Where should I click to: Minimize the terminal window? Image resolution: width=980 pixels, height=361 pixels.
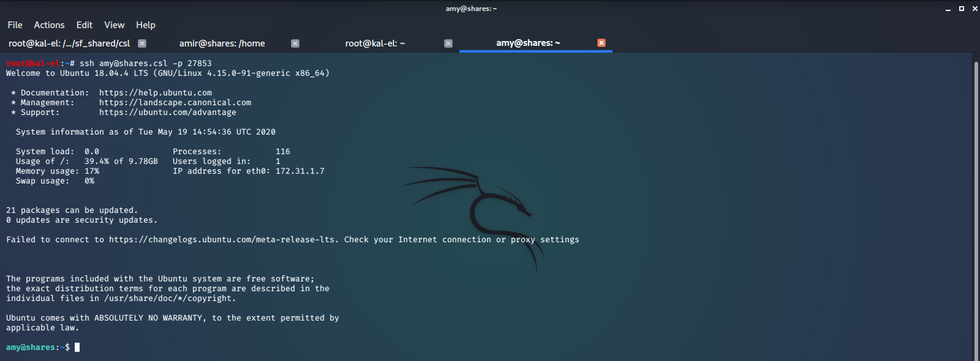point(948,9)
